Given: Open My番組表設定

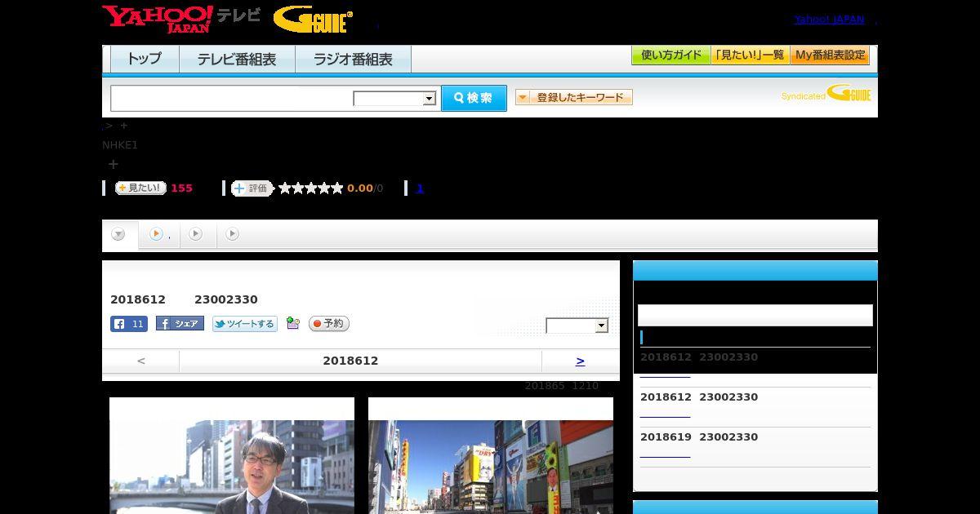Looking at the screenshot, I should pos(830,55).
